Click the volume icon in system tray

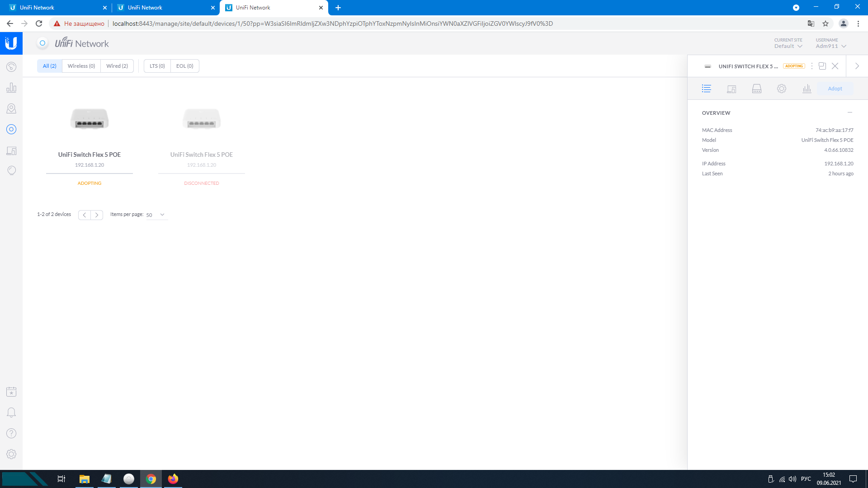[793, 479]
